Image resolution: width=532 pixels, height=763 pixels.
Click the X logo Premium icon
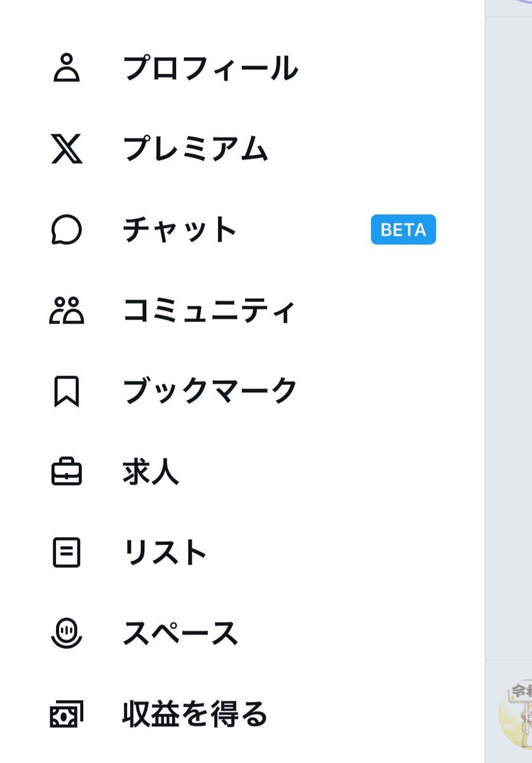pos(66,149)
